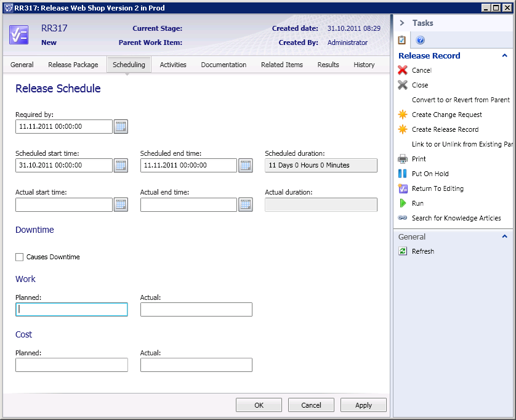516x420 pixels.
Task: Click the red X Cancel task icon
Action: (403, 70)
